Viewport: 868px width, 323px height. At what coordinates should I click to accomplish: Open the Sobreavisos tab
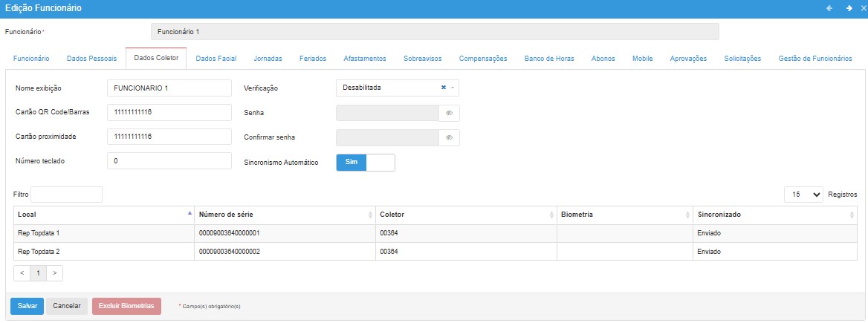pyautogui.click(x=422, y=59)
